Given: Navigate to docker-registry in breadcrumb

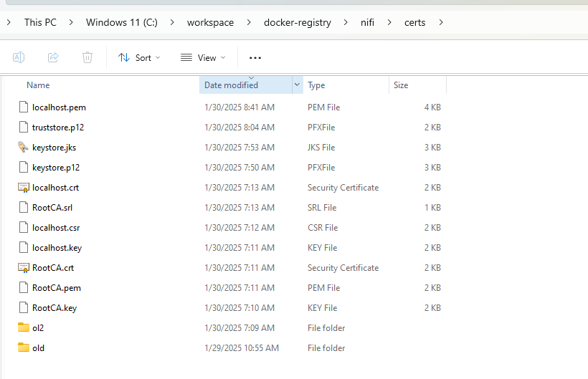Looking at the screenshot, I should click(x=298, y=22).
